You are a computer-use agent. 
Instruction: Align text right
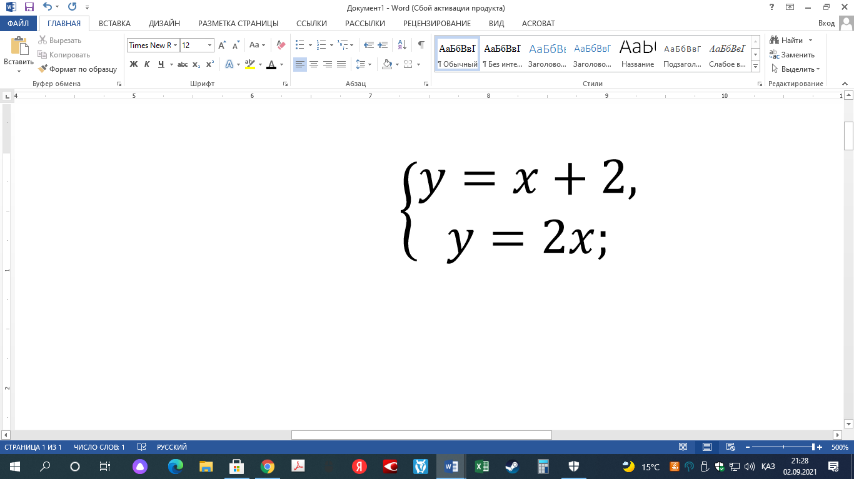[327, 64]
